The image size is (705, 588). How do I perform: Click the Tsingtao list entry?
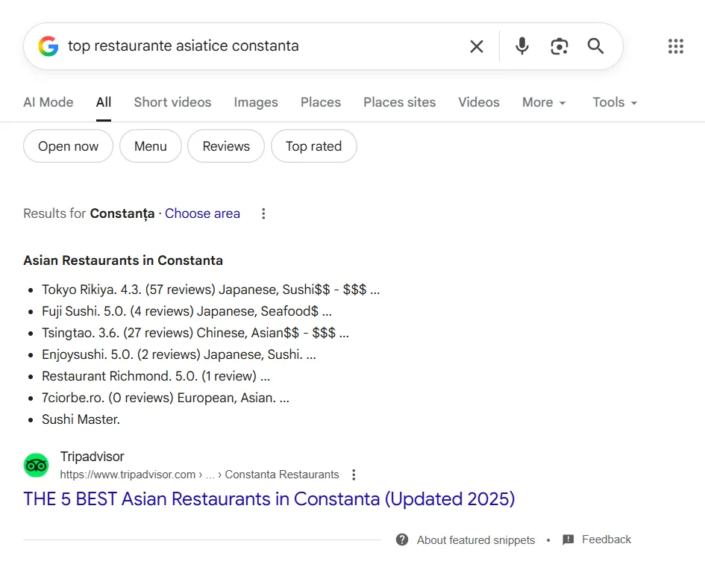pyautogui.click(x=195, y=333)
